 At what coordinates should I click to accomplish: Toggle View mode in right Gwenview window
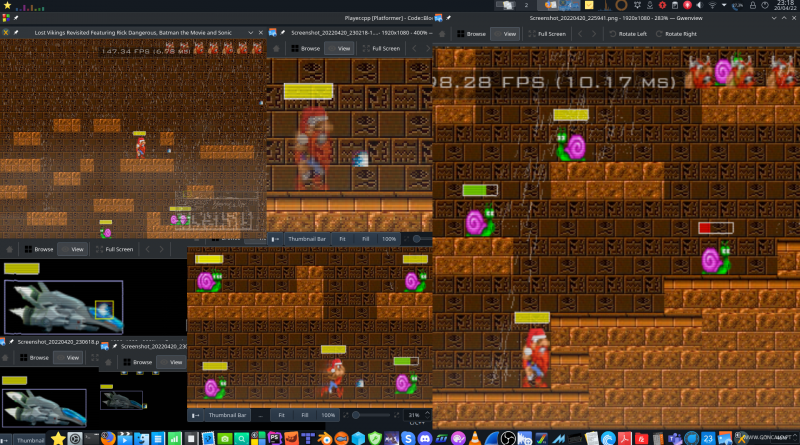[505, 34]
